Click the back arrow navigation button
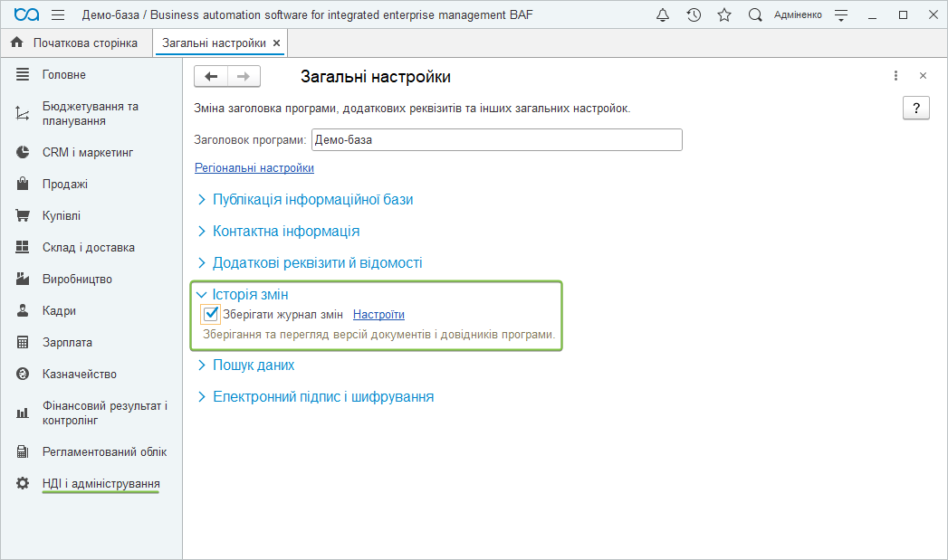The width and height of the screenshot is (948, 560). pyautogui.click(x=211, y=77)
